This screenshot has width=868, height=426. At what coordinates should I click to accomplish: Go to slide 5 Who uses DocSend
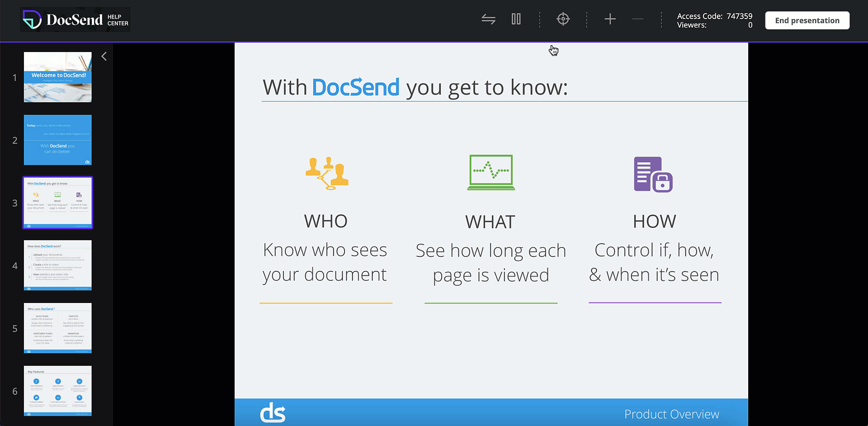(58, 328)
